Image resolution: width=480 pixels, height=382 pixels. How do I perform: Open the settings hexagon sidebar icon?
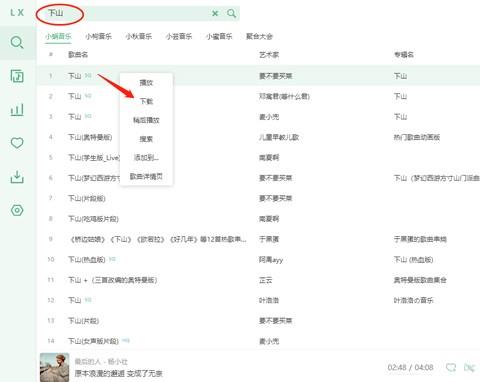click(17, 210)
